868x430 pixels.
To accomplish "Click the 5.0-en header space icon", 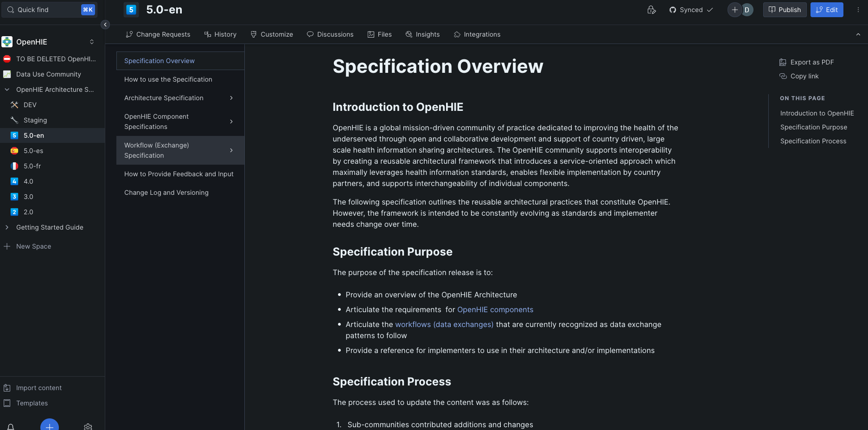I will tap(131, 10).
